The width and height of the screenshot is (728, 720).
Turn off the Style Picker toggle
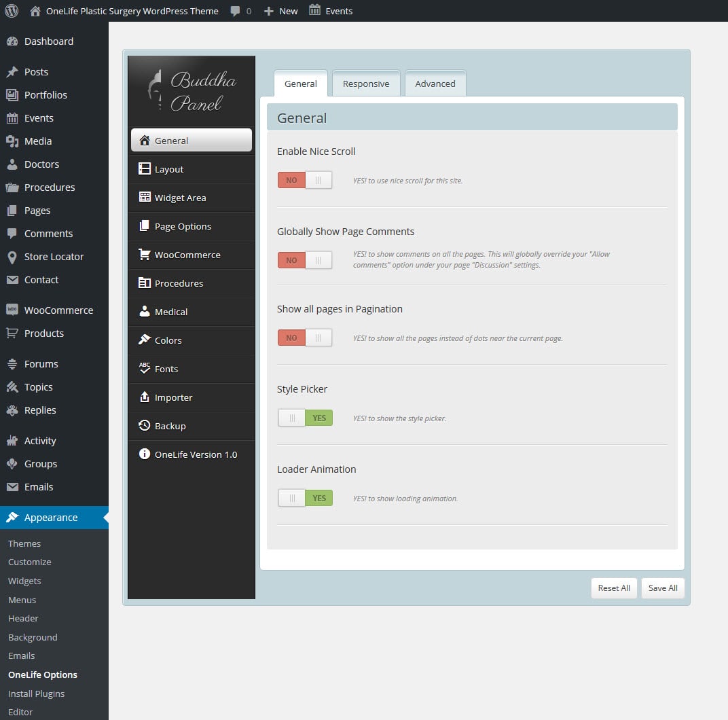coord(305,418)
